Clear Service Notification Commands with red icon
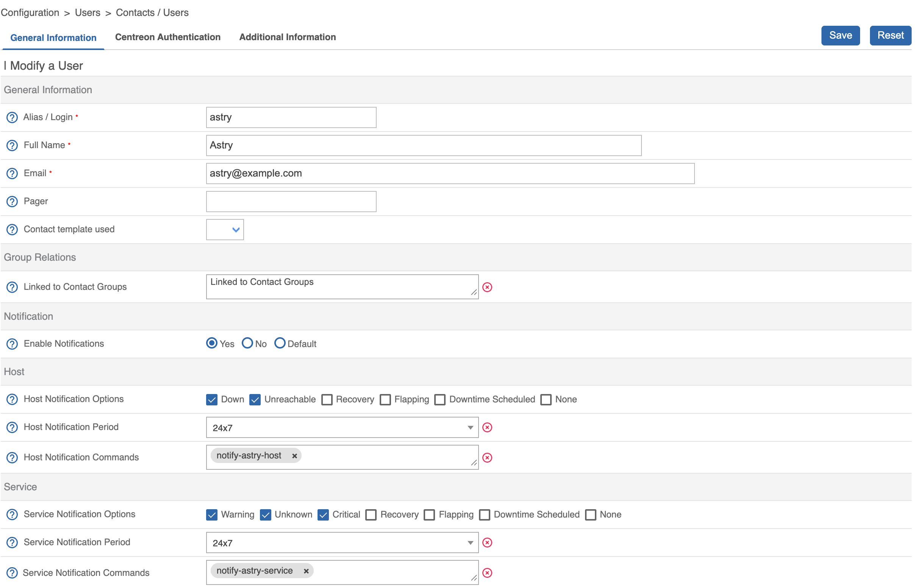Image resolution: width=923 pixels, height=588 pixels. tap(487, 572)
